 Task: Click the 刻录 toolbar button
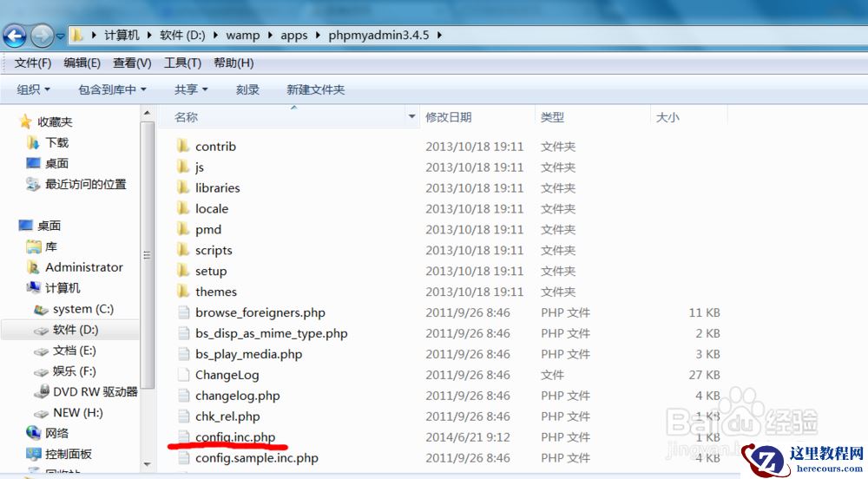pos(247,89)
